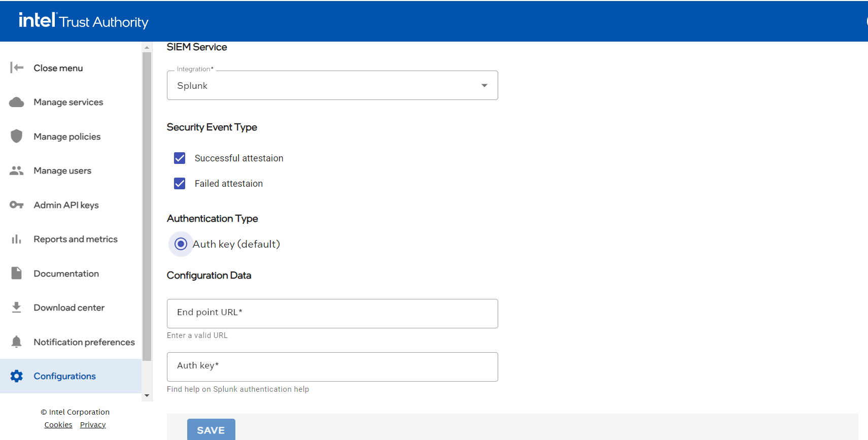
Task: Click Splunk authentication help link
Action: coord(238,389)
